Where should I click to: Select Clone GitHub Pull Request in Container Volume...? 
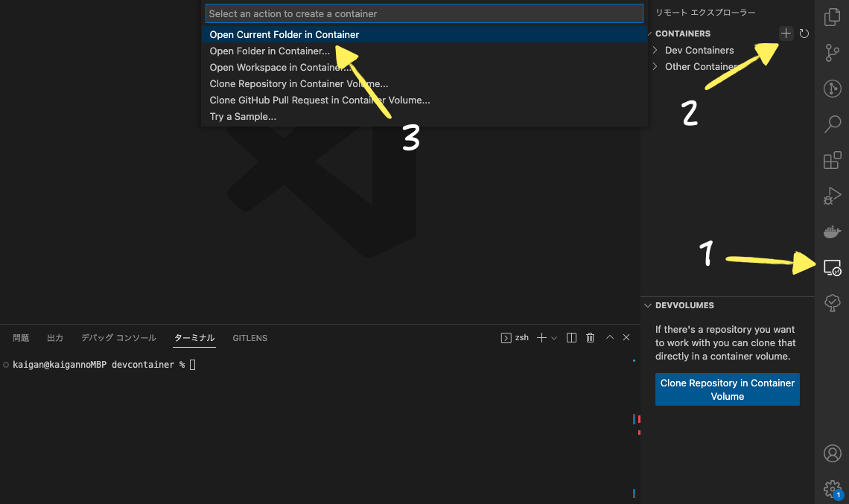point(424,101)
